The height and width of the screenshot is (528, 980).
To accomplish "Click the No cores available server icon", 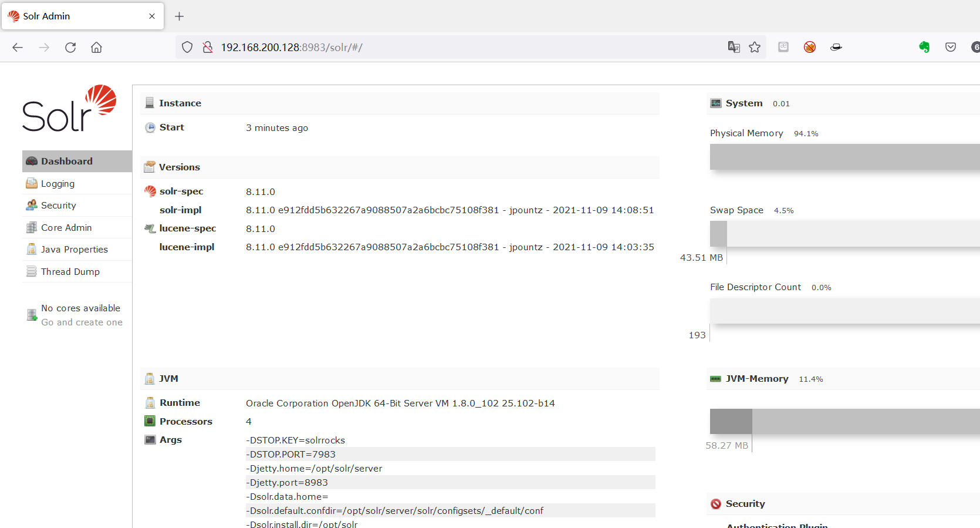I will coord(32,315).
